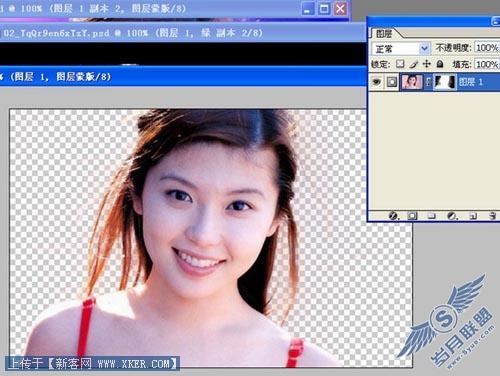The image size is (500, 376).
Task: Click the layers panel corner button at top right
Action: [x=496, y=21]
